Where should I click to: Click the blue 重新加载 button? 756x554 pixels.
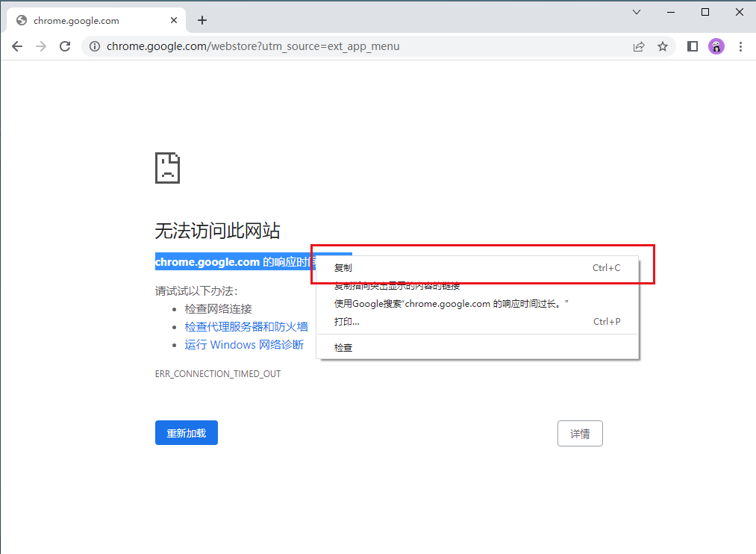[x=187, y=433]
